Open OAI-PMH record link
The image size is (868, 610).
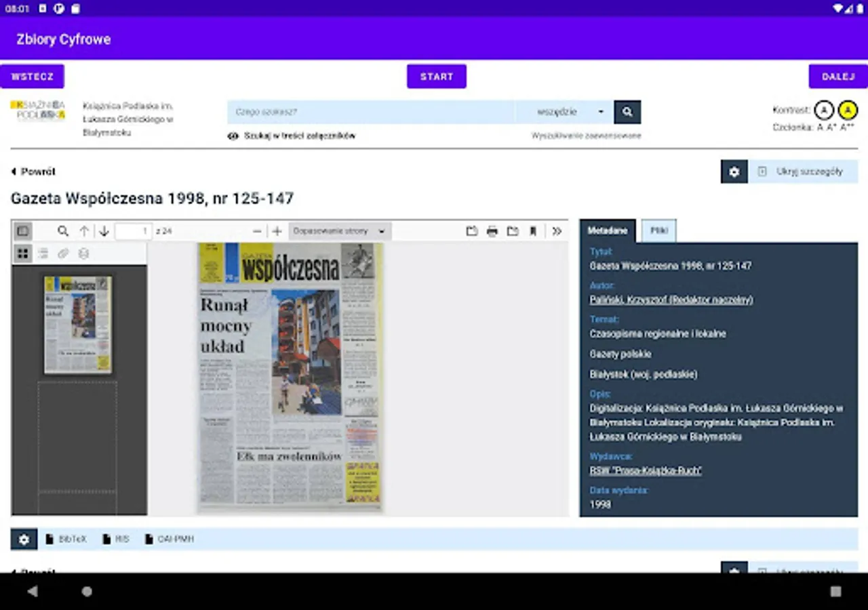click(170, 540)
